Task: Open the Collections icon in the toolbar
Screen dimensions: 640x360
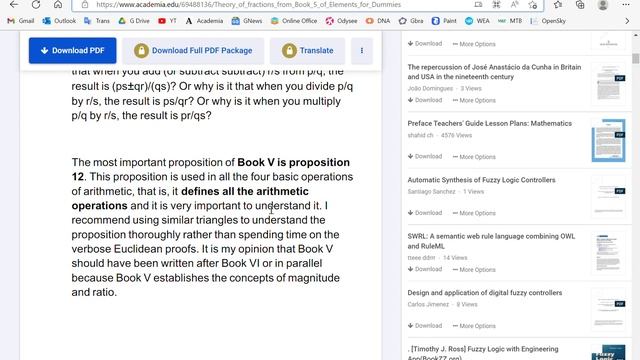Action: click(x=580, y=4)
